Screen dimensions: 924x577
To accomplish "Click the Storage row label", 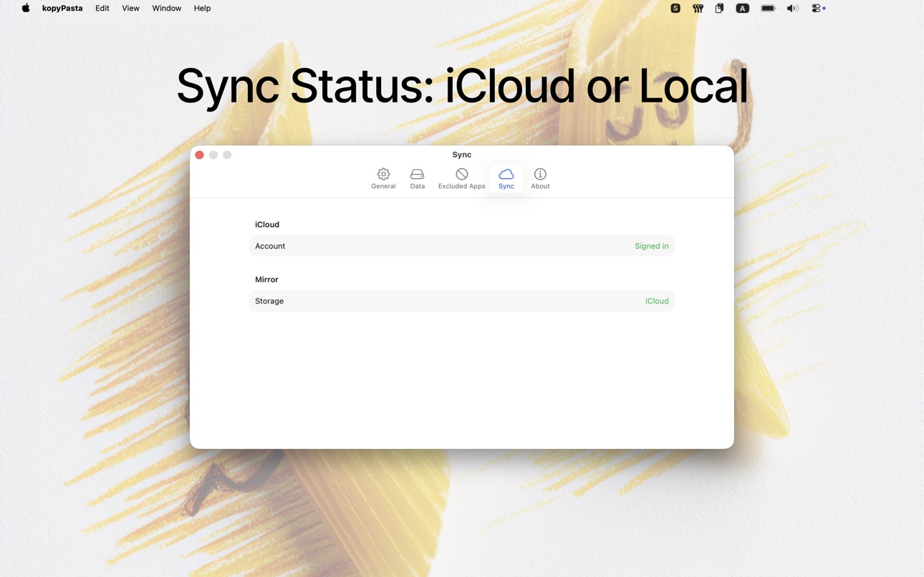I will pyautogui.click(x=269, y=301).
